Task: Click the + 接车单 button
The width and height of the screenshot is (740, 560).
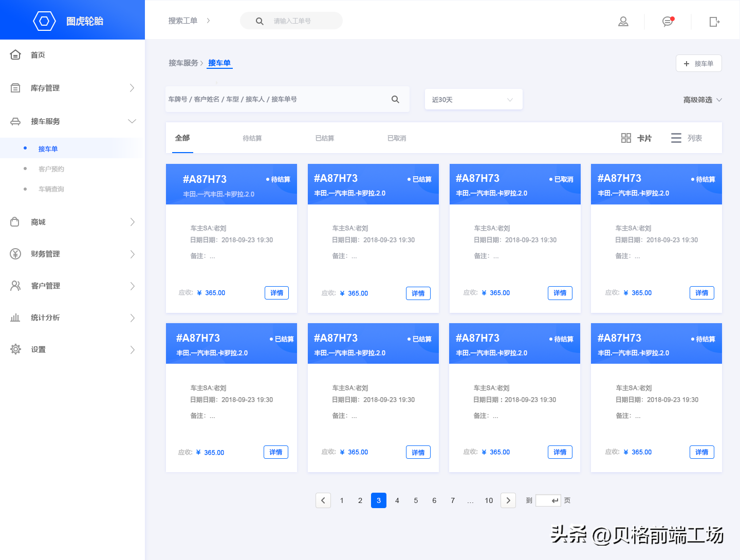Action: click(x=698, y=63)
